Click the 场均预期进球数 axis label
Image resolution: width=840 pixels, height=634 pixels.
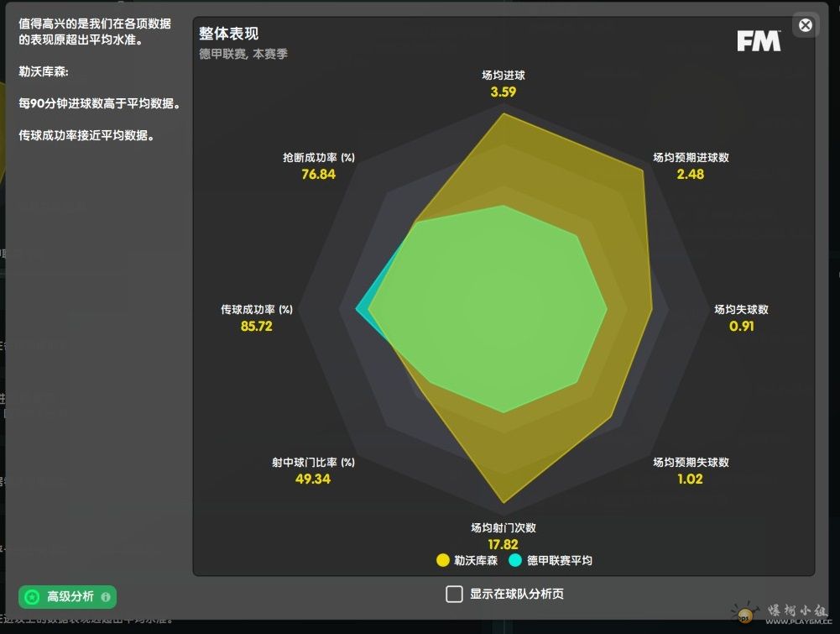[x=691, y=158]
